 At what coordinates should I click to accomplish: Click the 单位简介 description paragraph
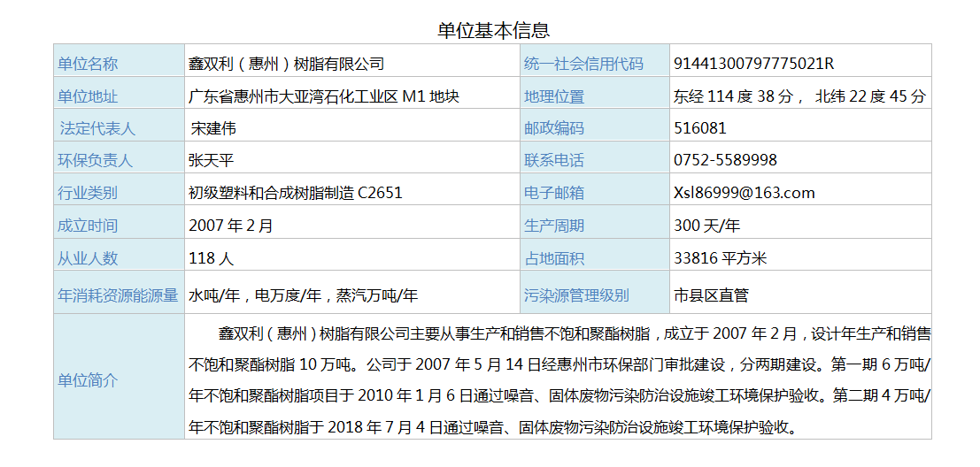click(x=558, y=380)
